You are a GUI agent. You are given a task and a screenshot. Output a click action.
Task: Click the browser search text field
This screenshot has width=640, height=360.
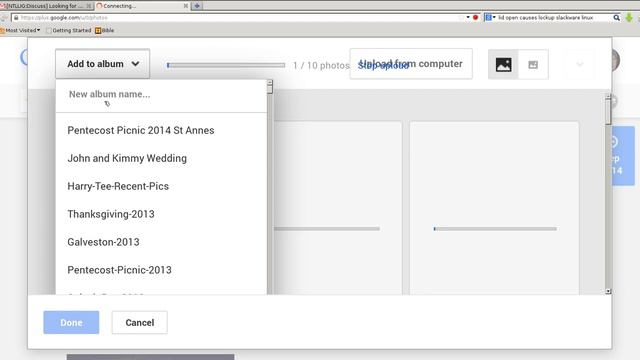554,18
